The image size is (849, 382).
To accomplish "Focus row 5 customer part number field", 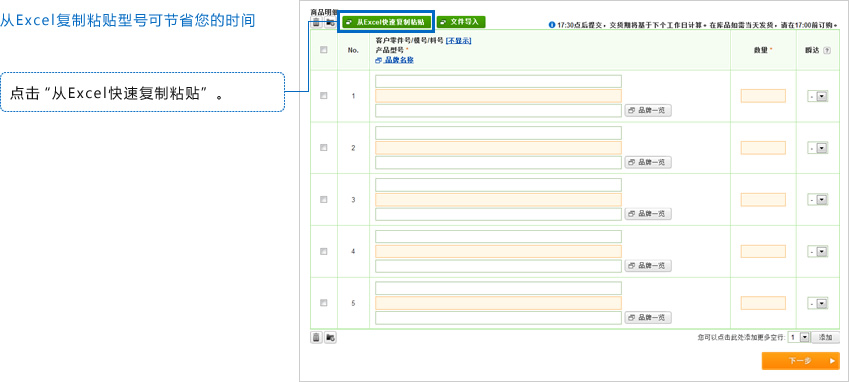I will [498, 288].
